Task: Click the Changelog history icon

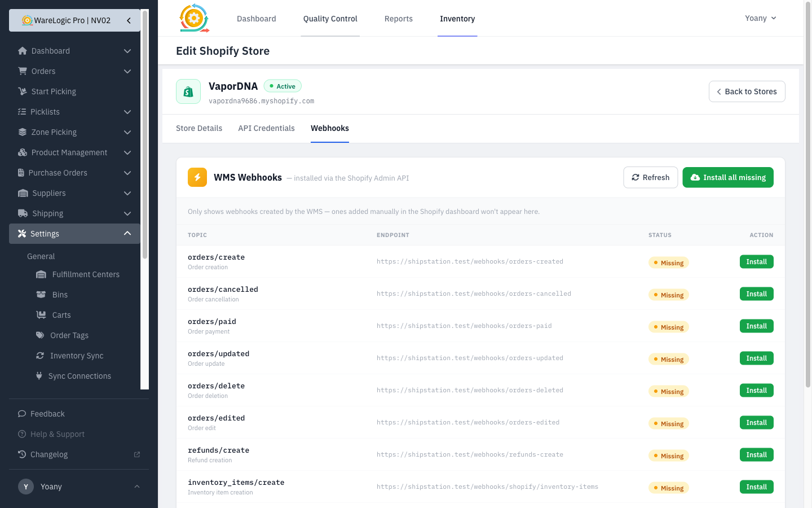Action: (22, 454)
